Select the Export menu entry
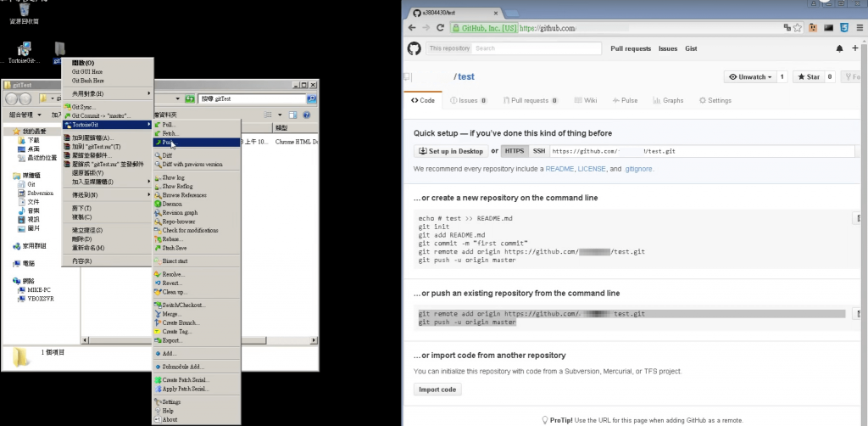868x426 pixels. click(197, 340)
